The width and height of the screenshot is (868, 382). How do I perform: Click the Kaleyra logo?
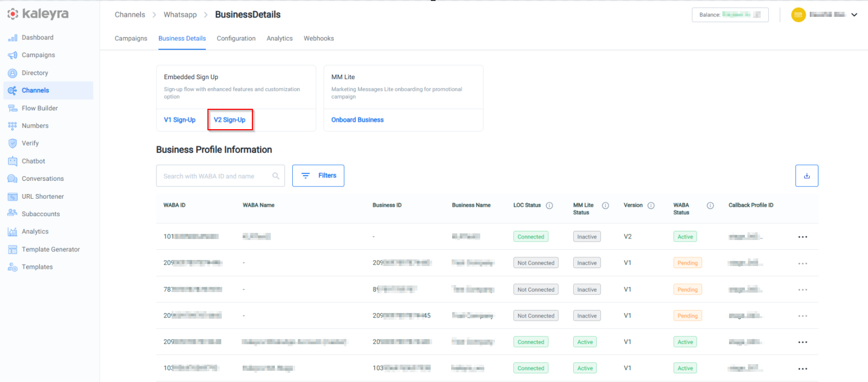point(38,14)
